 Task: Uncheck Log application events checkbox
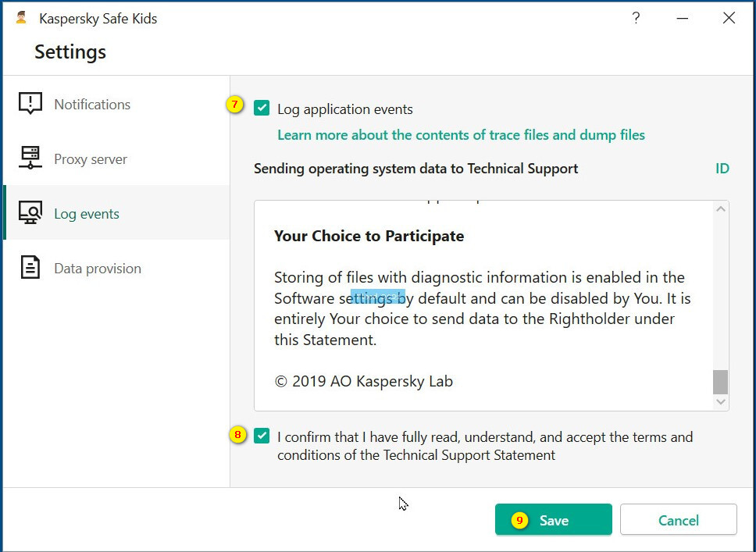[262, 109]
